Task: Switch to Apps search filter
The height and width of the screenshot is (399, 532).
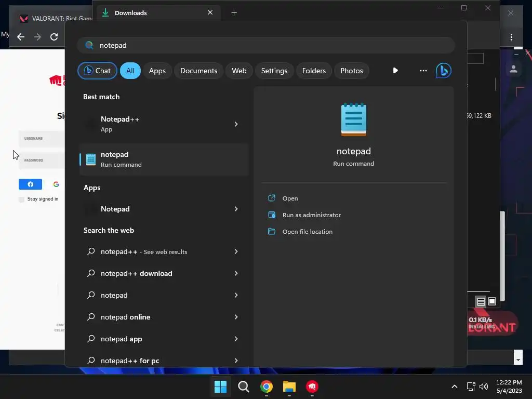Action: 157,71
